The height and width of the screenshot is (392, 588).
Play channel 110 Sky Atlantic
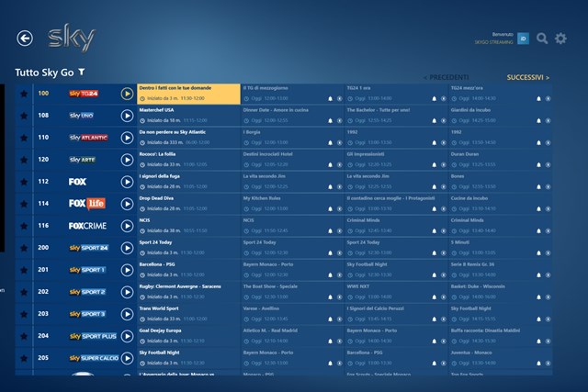coord(127,138)
